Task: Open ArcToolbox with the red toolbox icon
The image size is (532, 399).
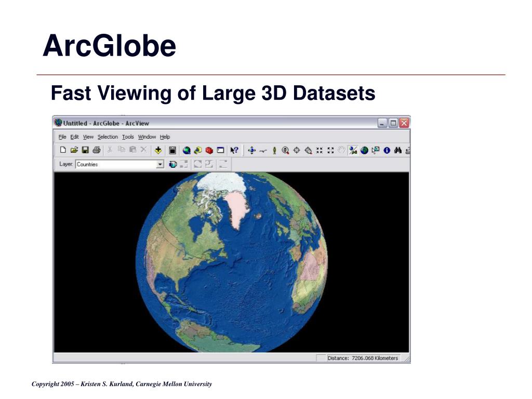Action: pos(209,150)
